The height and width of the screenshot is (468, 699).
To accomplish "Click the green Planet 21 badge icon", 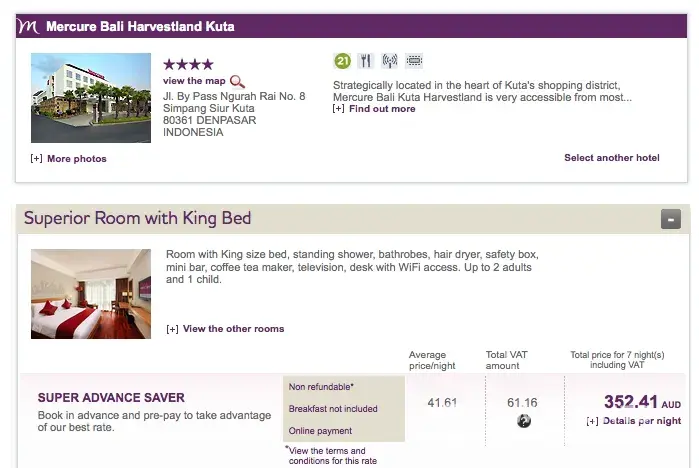I will tap(341, 61).
